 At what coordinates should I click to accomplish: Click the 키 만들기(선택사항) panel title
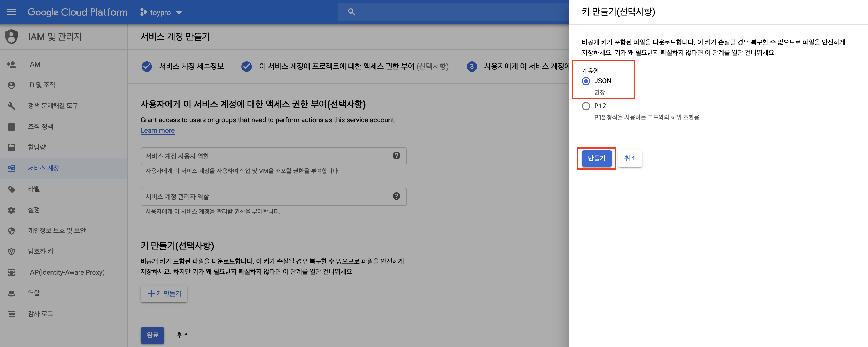pyautogui.click(x=618, y=12)
